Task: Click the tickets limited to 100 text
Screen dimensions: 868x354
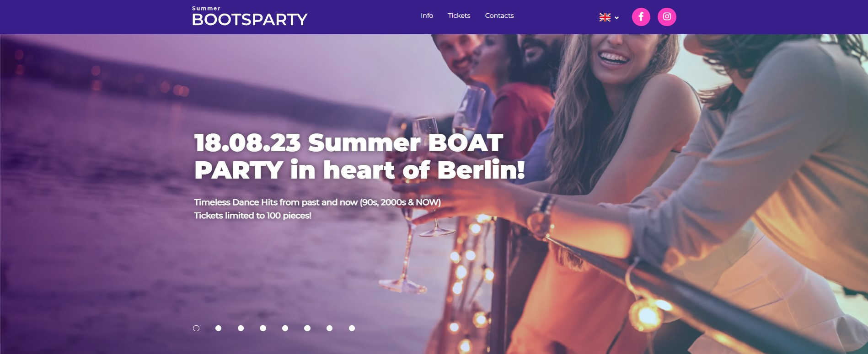Action: coord(252,216)
